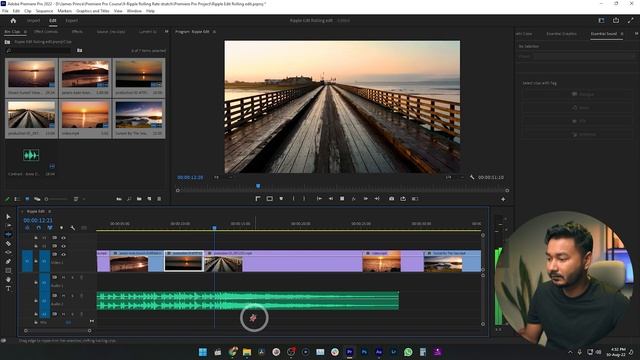Select the Ripple Edit tool

[x=8, y=234]
